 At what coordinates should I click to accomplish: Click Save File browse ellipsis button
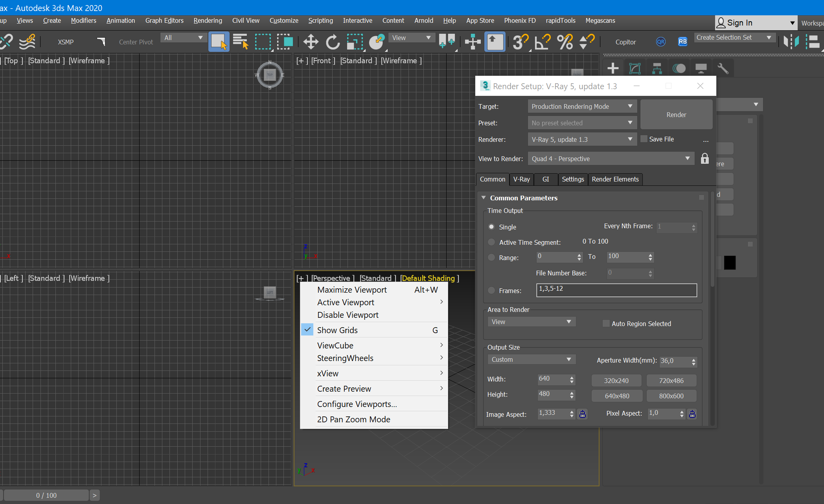point(706,140)
